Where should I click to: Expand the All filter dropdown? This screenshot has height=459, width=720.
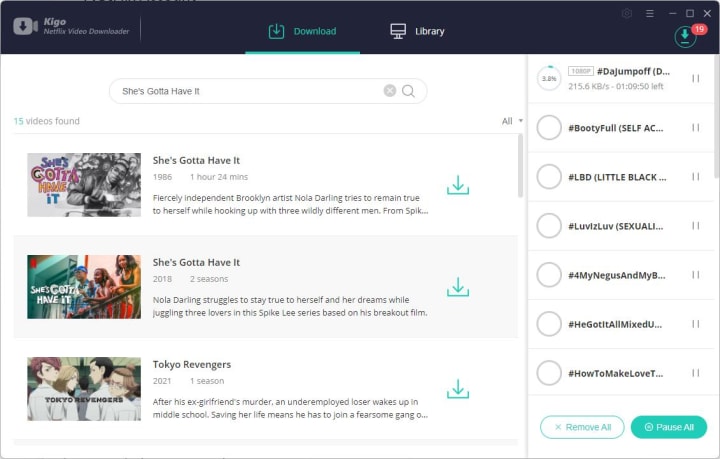pos(512,121)
